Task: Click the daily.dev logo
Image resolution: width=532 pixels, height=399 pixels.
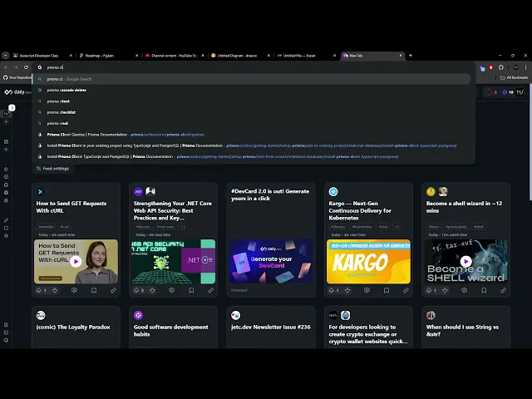Action: 17,92
